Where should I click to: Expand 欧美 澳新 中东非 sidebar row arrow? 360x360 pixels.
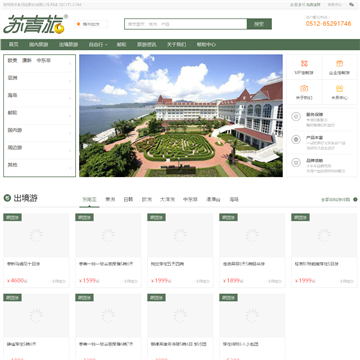(x=70, y=64)
